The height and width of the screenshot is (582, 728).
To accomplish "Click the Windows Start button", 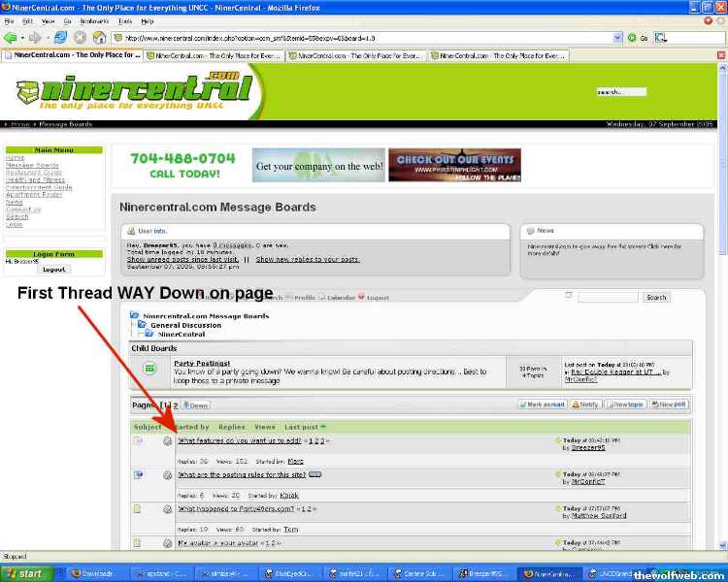I will (x=24, y=573).
